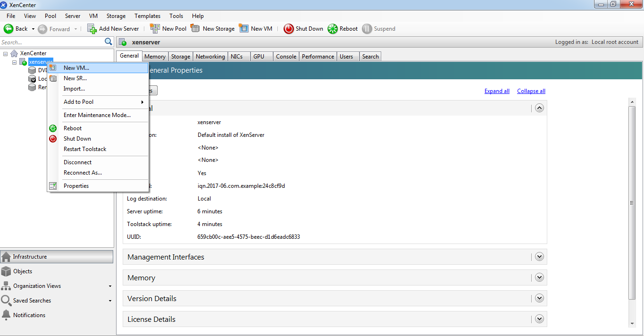The width and height of the screenshot is (644, 336).
Task: Collapse the XenCenter root tree node
Action: pos(5,53)
